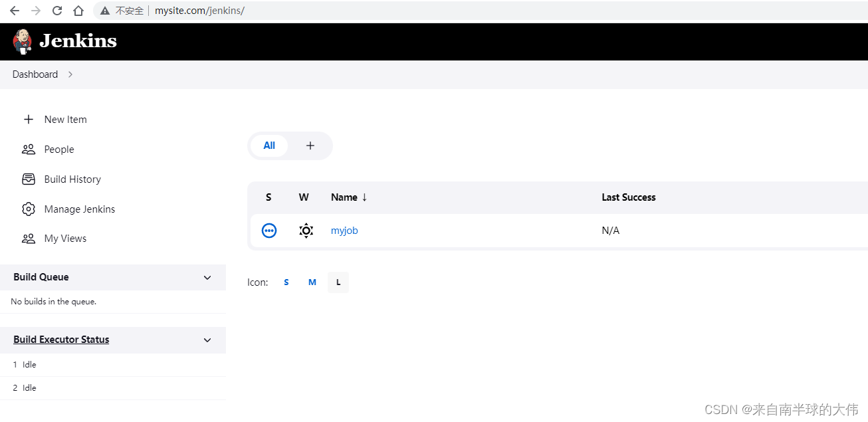Click the browser back arrow
Screen dimensions: 868x422
click(x=15, y=11)
